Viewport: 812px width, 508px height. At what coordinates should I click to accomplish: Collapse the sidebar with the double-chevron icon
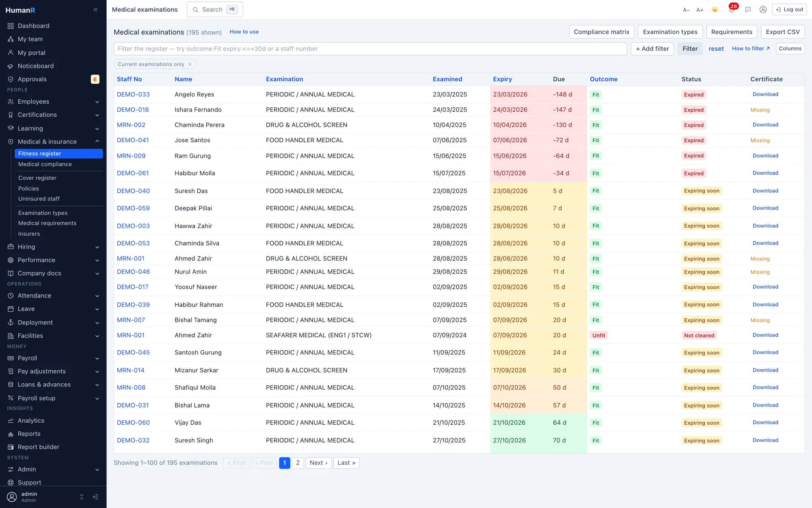95,10
